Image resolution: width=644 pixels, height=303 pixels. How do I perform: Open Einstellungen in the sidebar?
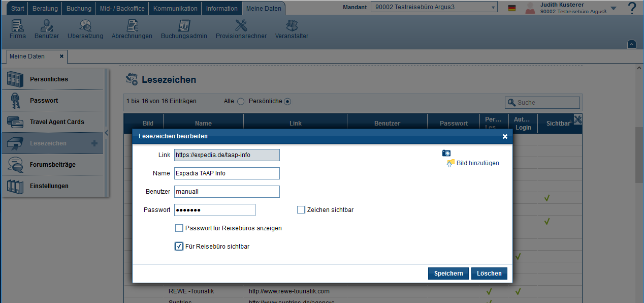53,186
